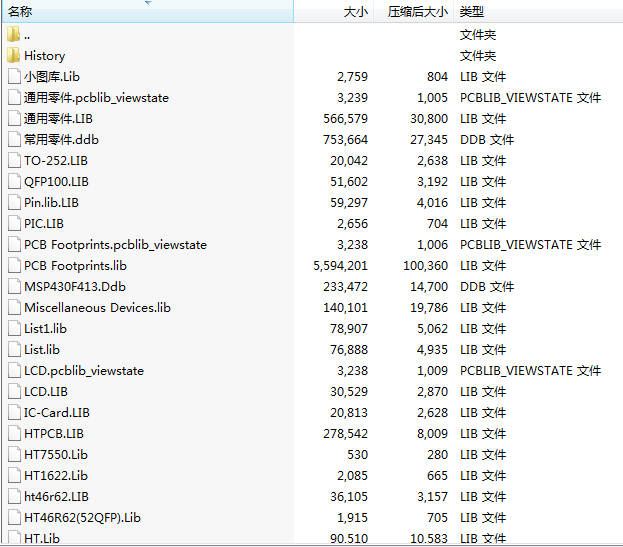Select the file name TO-252.LIB
This screenshot has width=623, height=547.
tap(56, 160)
